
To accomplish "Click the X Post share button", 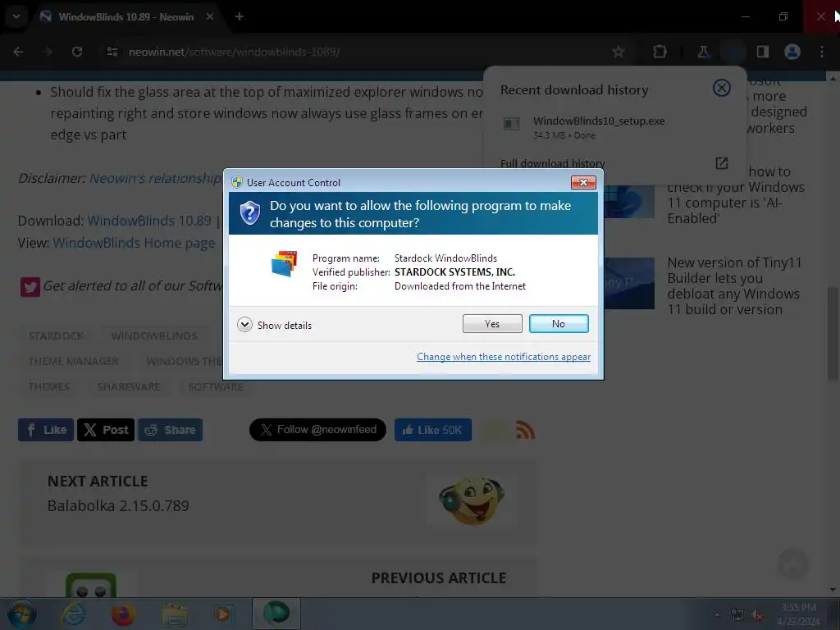I will [x=106, y=430].
